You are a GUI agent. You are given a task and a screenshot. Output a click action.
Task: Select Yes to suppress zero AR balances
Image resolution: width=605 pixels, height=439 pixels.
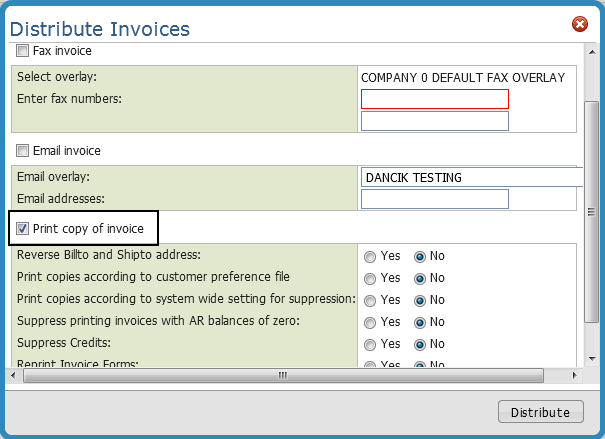371,322
